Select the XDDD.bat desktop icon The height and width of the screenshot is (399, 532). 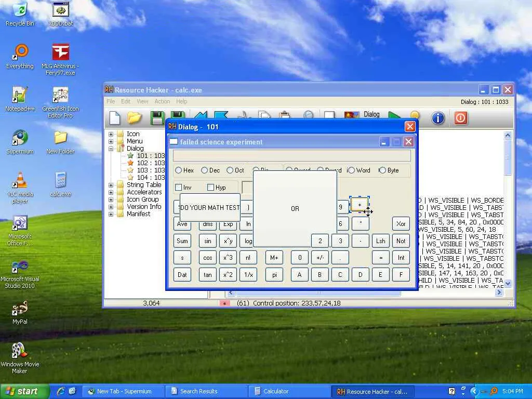coord(60,14)
